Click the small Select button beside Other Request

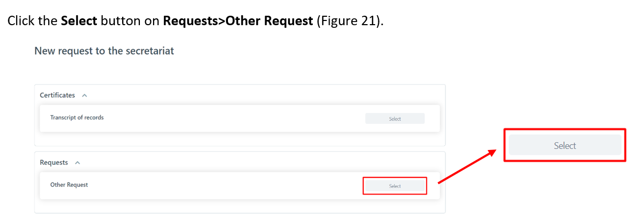(x=395, y=186)
